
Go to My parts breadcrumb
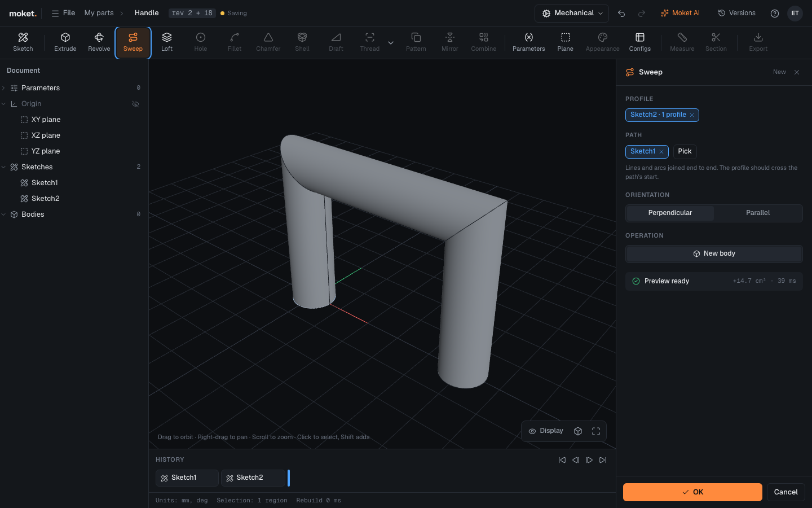(99, 13)
